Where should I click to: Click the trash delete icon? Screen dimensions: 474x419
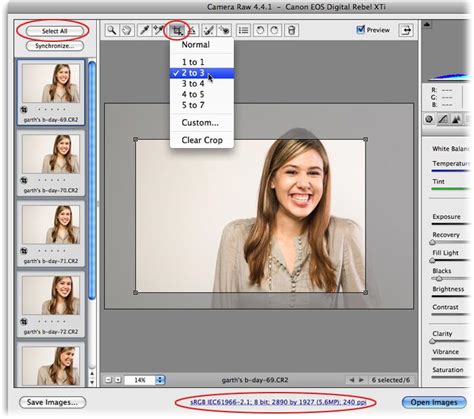292,30
